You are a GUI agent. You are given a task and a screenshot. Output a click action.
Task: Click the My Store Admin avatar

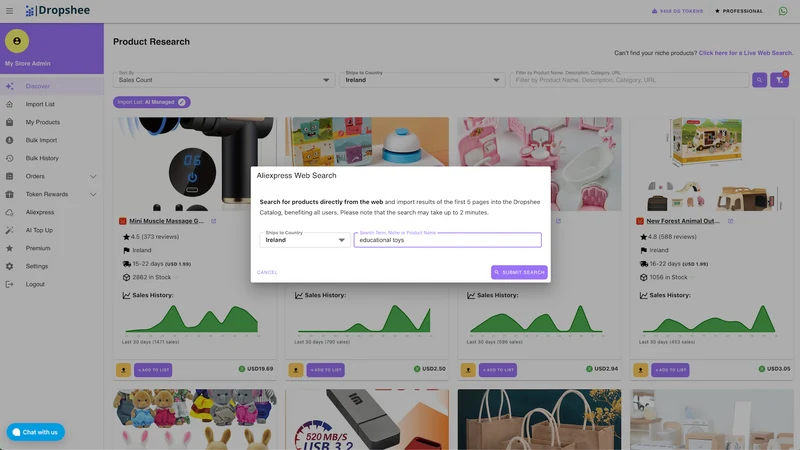[x=17, y=41]
